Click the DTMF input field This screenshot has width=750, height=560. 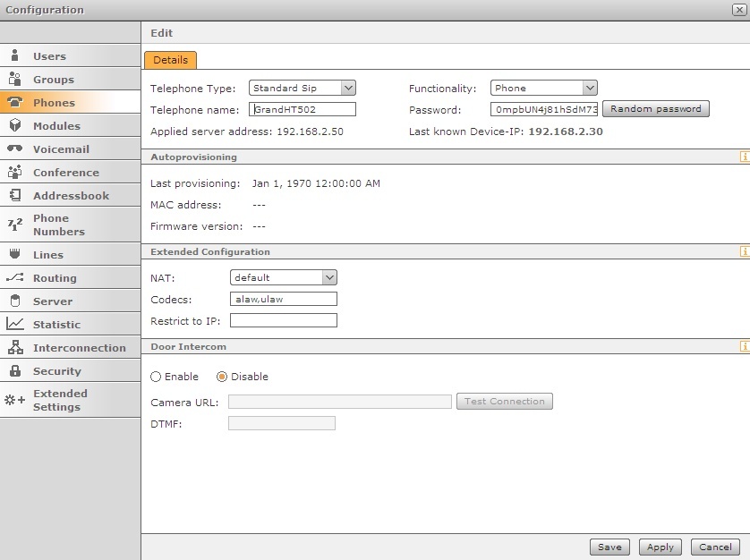(282, 423)
